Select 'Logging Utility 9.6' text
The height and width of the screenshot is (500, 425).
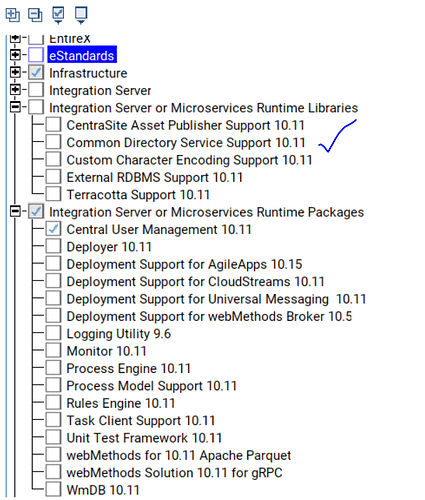click(119, 334)
